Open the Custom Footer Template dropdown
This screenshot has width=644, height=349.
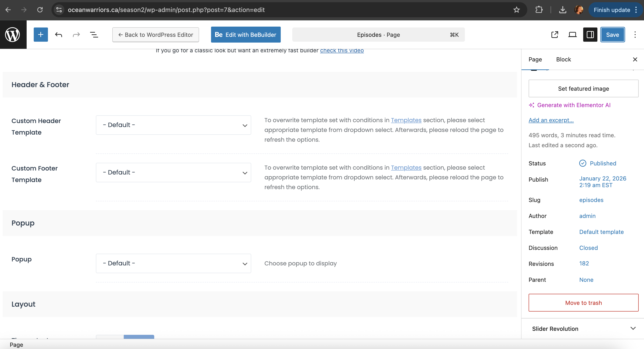(x=173, y=172)
